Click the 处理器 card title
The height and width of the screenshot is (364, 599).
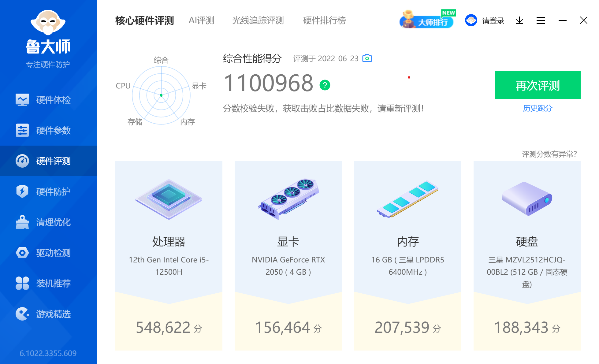coord(169,242)
